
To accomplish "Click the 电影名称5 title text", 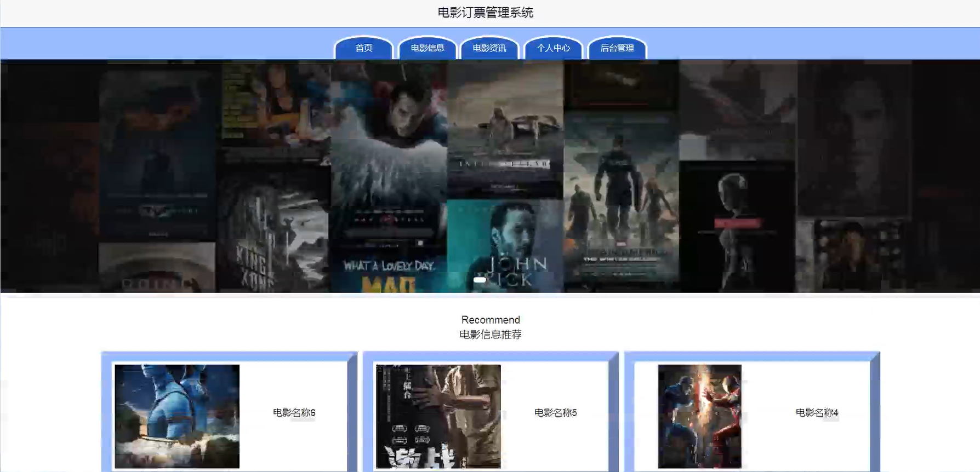I will coord(556,412).
